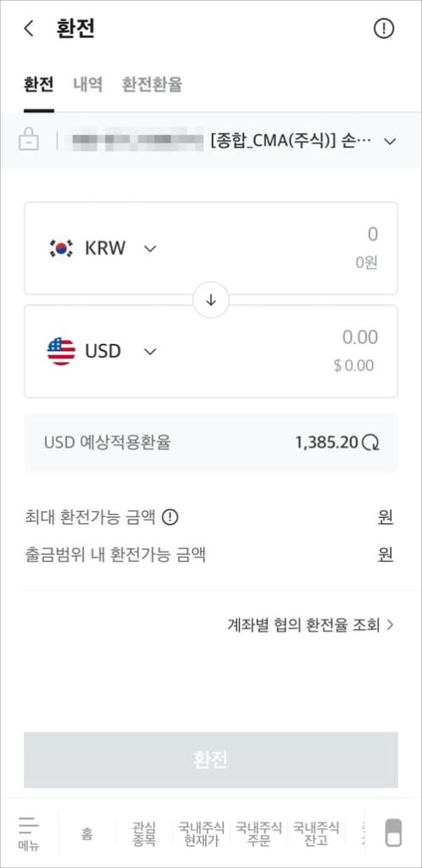Open 관심종목 in bottom bar
This screenshot has width=422, height=868.
144,833
